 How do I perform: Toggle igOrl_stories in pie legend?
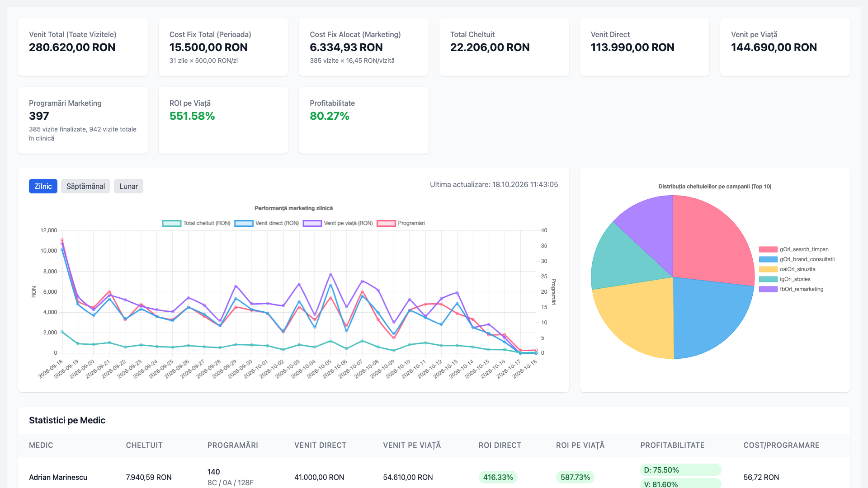point(784,279)
